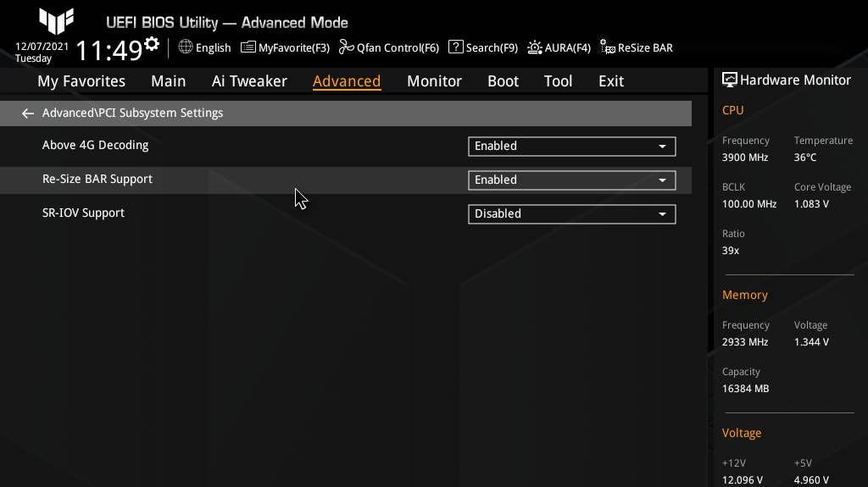Click the back arrow to Advanced menu
Viewport: 868px width, 487px height.
[x=28, y=113]
